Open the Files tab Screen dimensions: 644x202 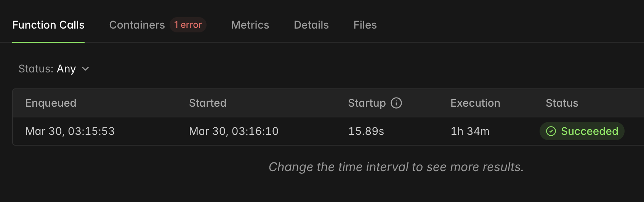[365, 25]
